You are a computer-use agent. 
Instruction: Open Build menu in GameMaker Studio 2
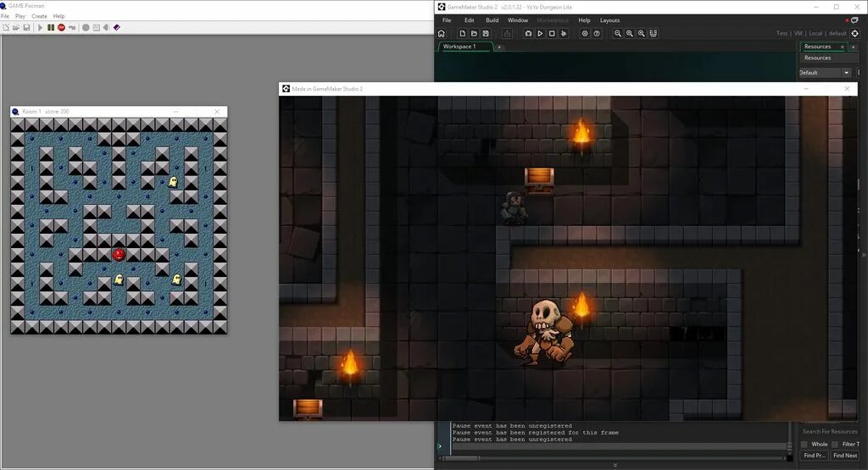click(492, 20)
